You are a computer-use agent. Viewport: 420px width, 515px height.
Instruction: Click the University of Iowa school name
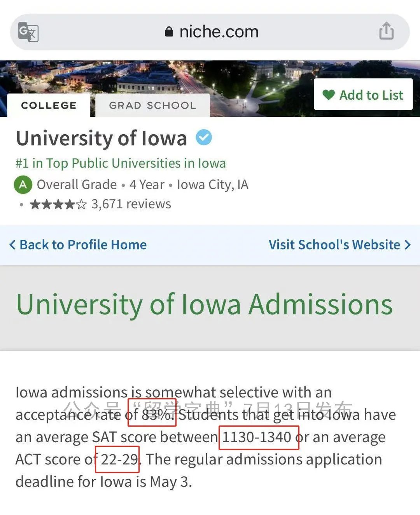(101, 138)
